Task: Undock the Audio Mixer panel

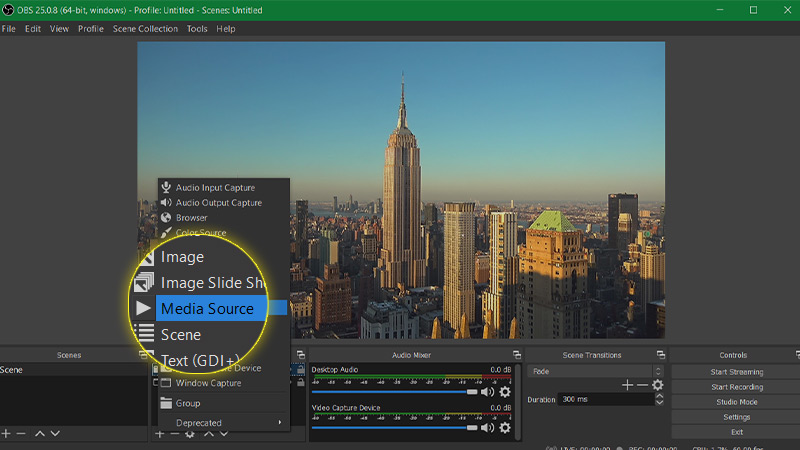Action: click(x=517, y=355)
